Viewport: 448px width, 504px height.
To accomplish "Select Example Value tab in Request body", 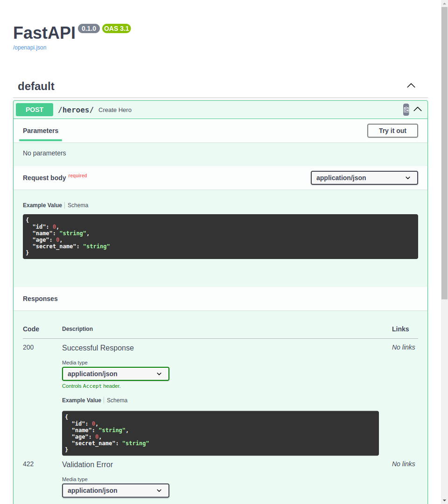I will coord(42,205).
